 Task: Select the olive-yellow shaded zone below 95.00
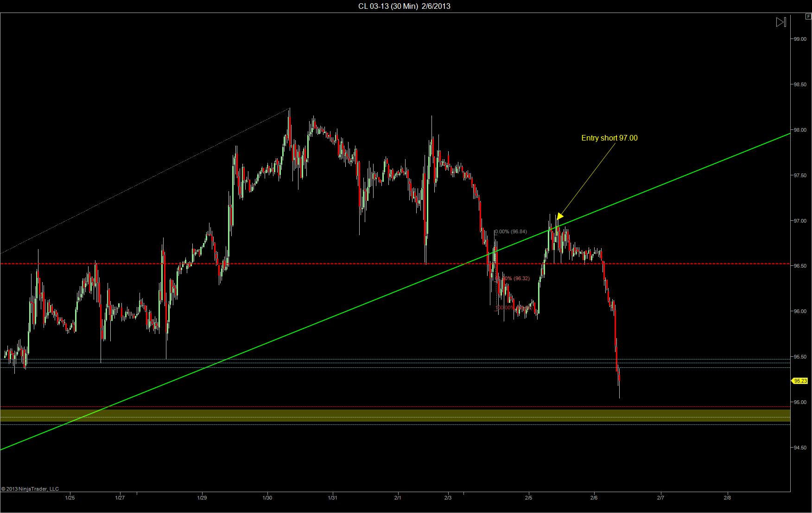tap(395, 415)
